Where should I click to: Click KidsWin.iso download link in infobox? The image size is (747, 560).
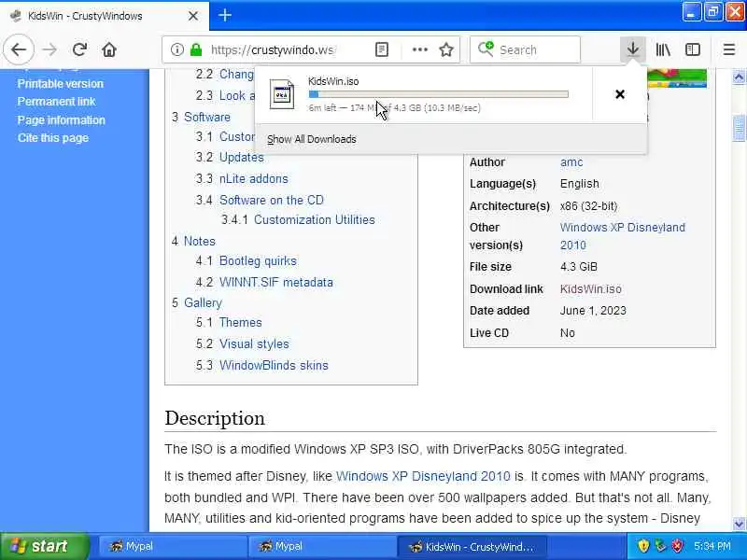pyautogui.click(x=590, y=289)
